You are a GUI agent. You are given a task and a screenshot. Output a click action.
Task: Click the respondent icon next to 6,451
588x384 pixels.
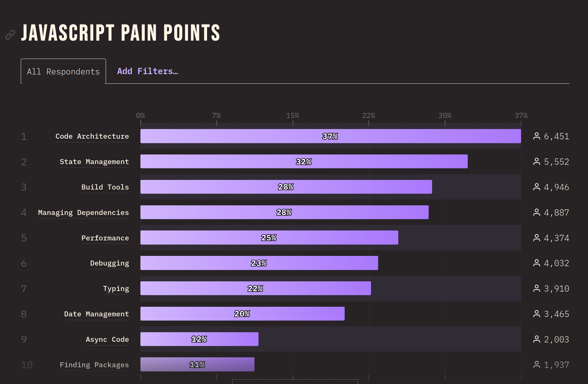tap(537, 136)
